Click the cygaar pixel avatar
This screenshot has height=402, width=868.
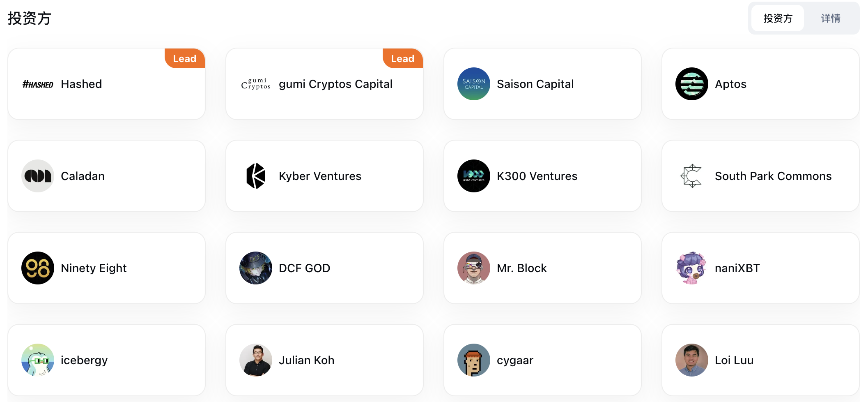(474, 360)
